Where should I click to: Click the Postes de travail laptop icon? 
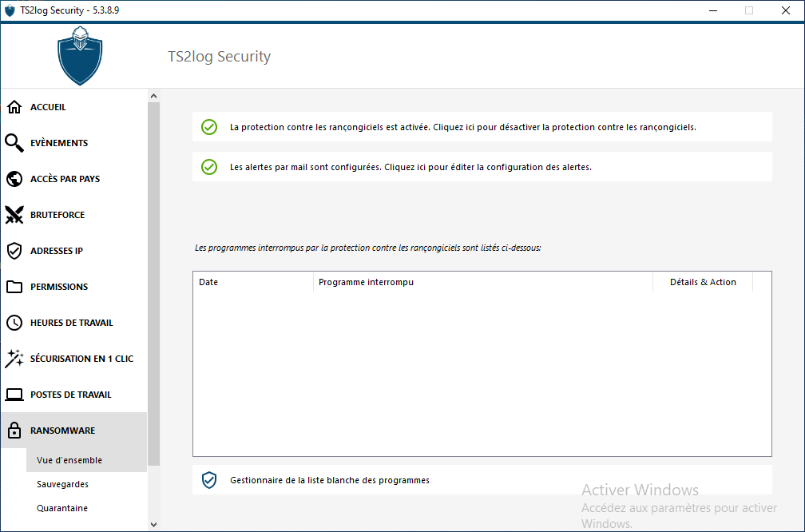pyautogui.click(x=14, y=395)
